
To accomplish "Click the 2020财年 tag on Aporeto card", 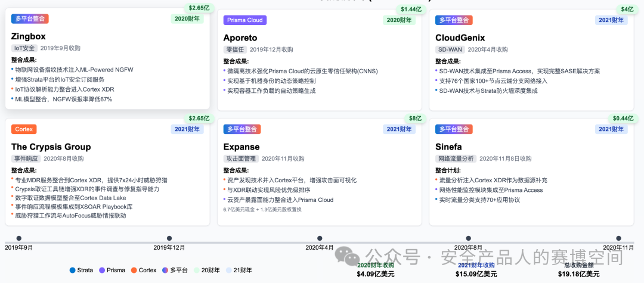I will (399, 20).
